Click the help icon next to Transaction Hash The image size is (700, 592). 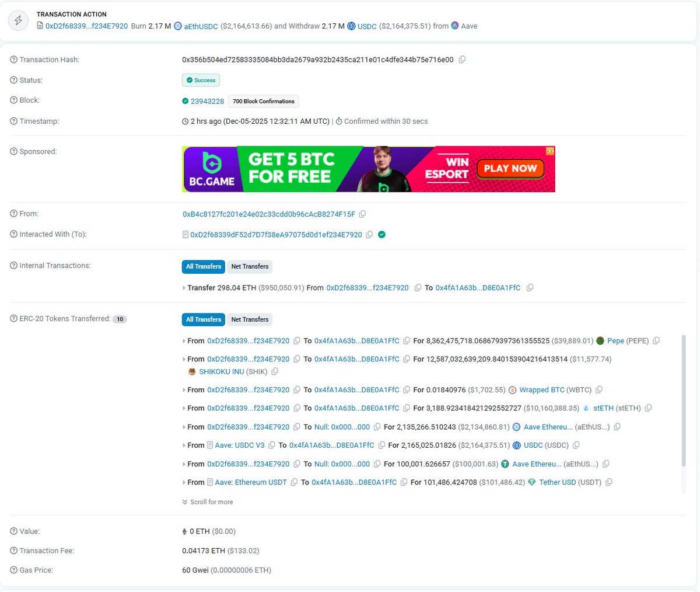(x=14, y=60)
